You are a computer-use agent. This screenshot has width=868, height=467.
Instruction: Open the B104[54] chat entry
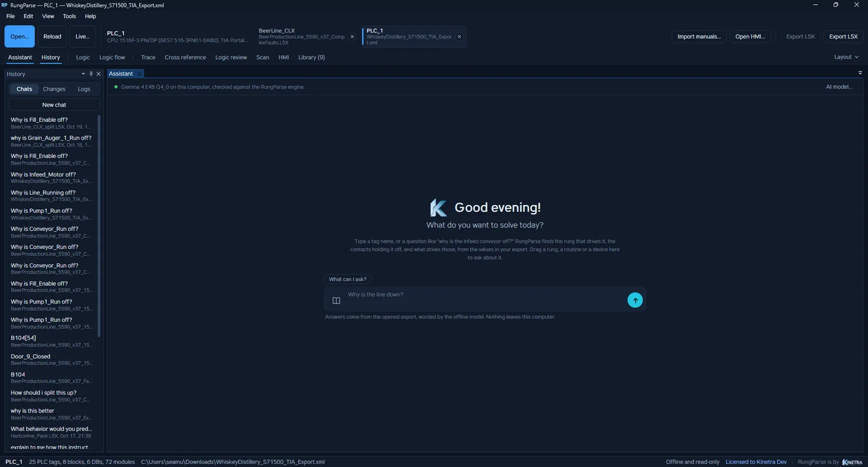[x=52, y=341]
